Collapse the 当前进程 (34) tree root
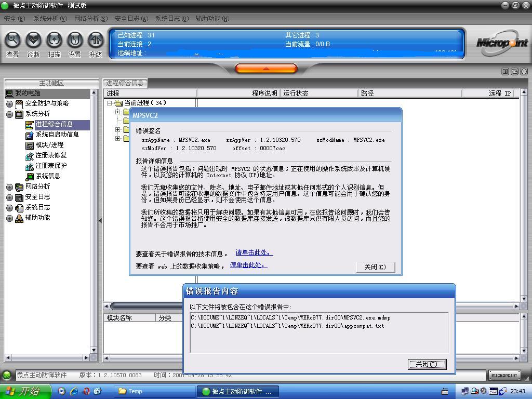 click(109, 103)
